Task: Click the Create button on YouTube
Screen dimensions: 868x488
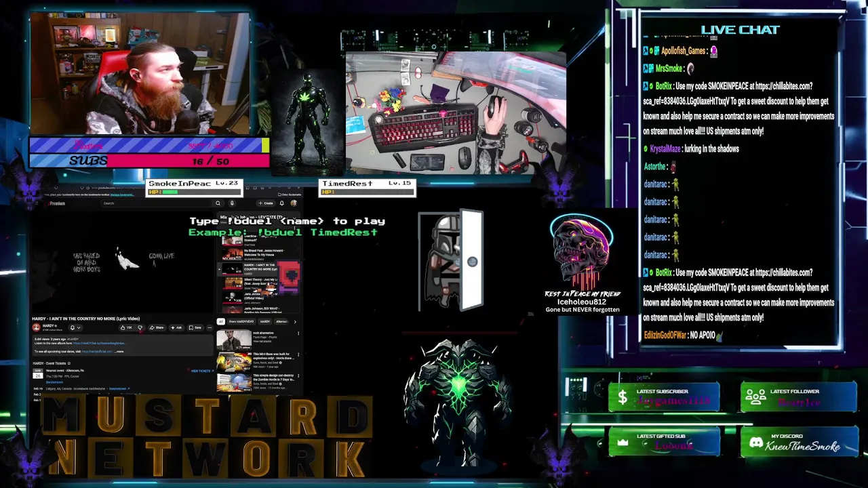Action: coord(266,203)
